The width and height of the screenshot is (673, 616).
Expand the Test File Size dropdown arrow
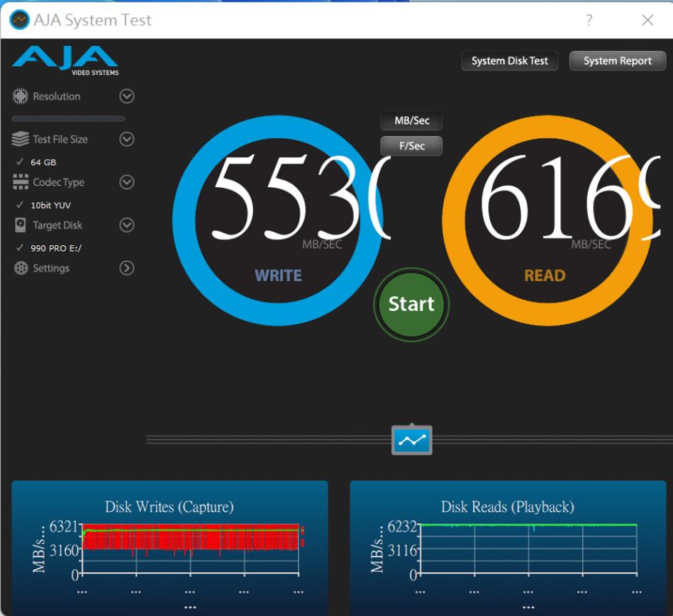[x=127, y=139]
